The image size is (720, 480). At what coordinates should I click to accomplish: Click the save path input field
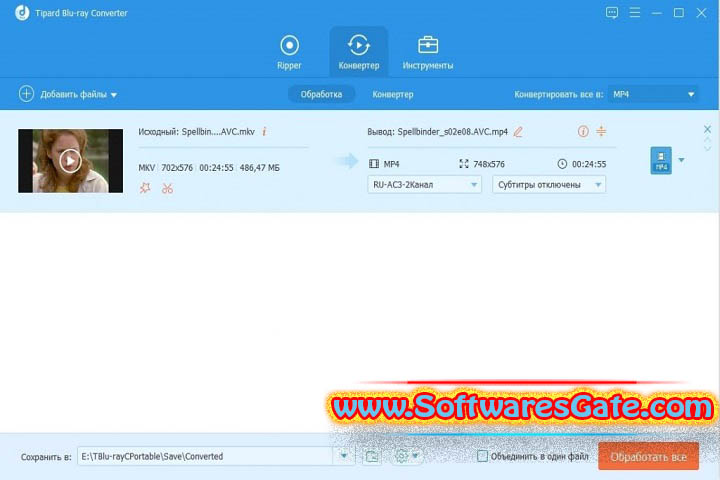[x=205, y=456]
